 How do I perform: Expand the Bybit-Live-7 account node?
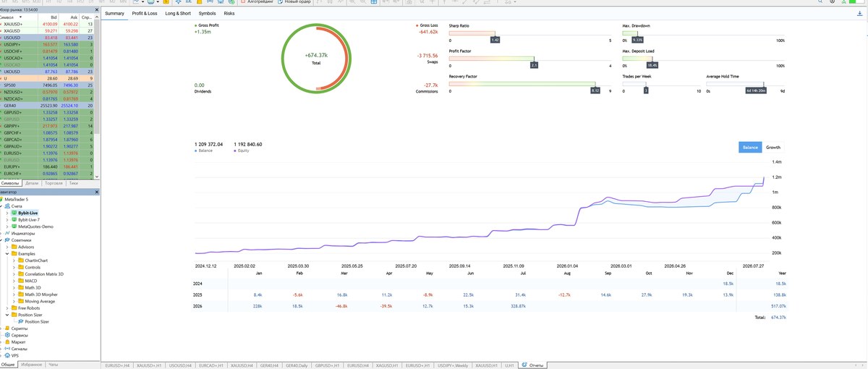[x=8, y=219]
